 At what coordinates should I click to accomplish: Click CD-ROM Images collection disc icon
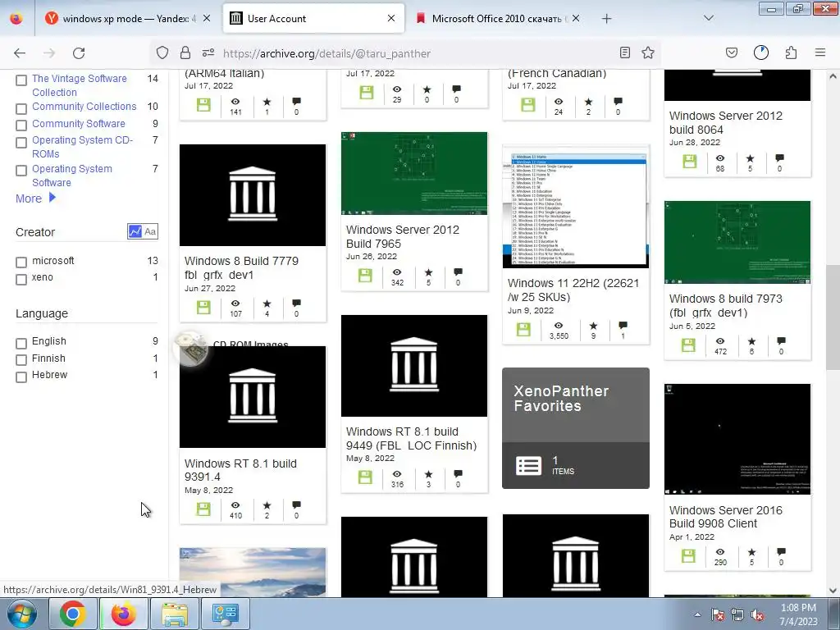pos(191,349)
